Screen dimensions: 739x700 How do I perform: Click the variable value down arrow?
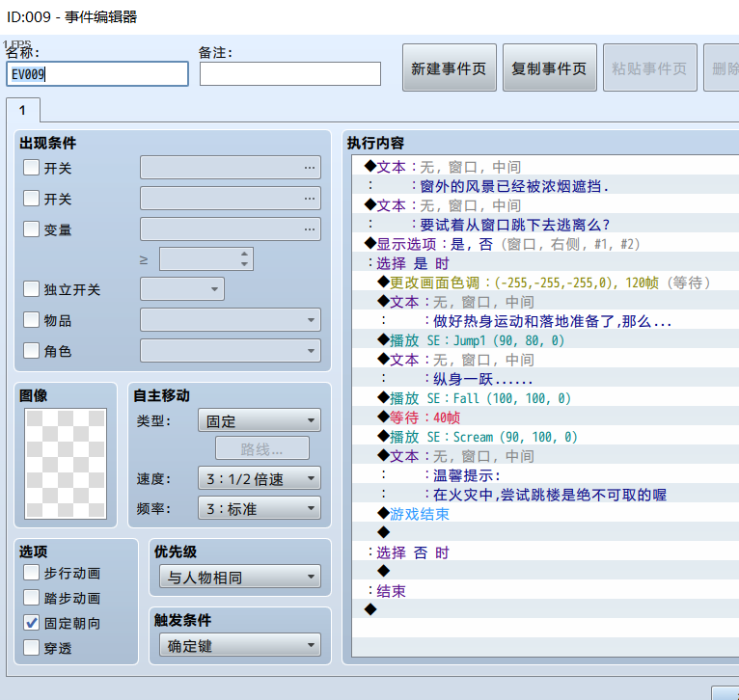(244, 264)
